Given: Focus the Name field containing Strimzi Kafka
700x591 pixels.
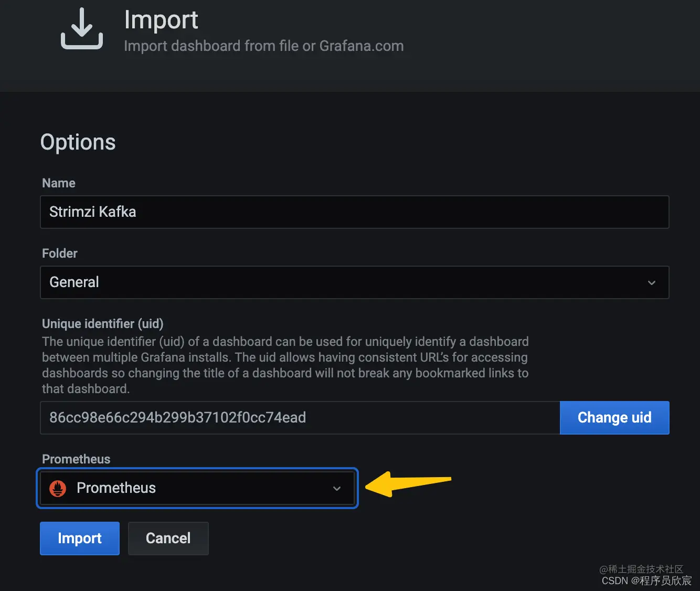Looking at the screenshot, I should pyautogui.click(x=355, y=212).
